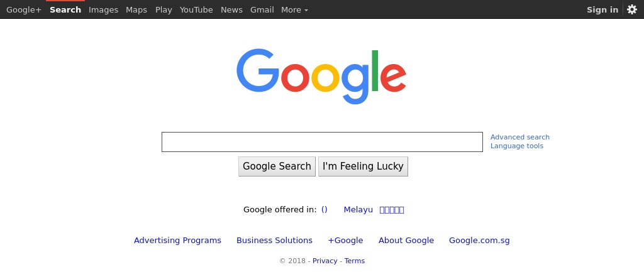Click the I'm Feeling Lucky button

click(363, 166)
